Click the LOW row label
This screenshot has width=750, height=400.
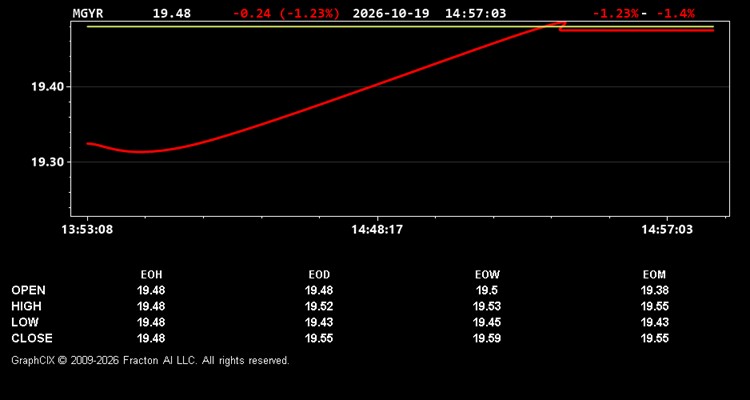[25, 322]
